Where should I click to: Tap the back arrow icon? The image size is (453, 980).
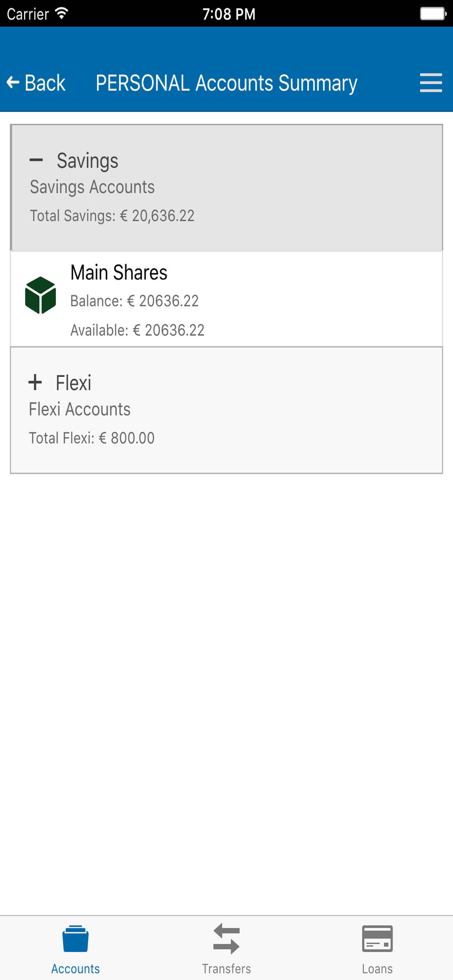13,83
